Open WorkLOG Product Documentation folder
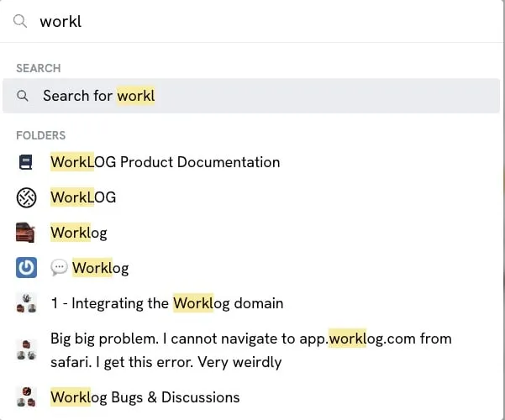 tap(251, 162)
